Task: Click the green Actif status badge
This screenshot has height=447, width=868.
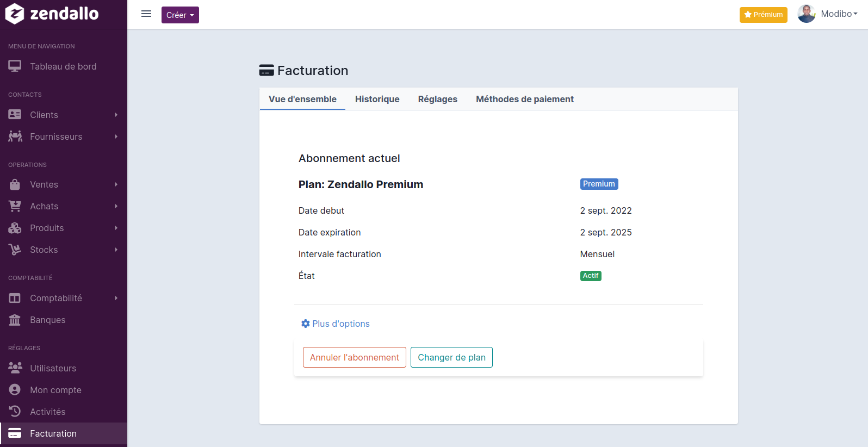Action: 591,276
